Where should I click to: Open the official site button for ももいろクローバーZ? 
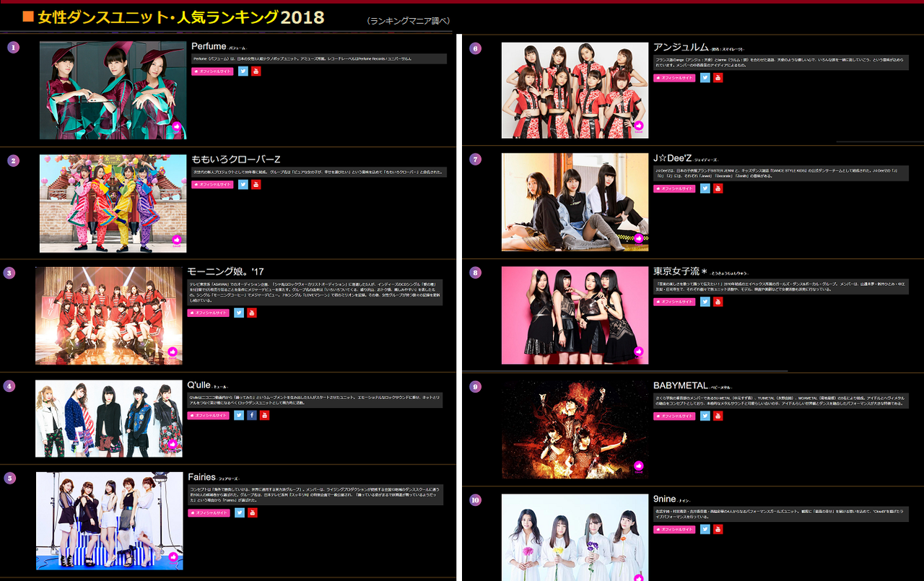213,185
